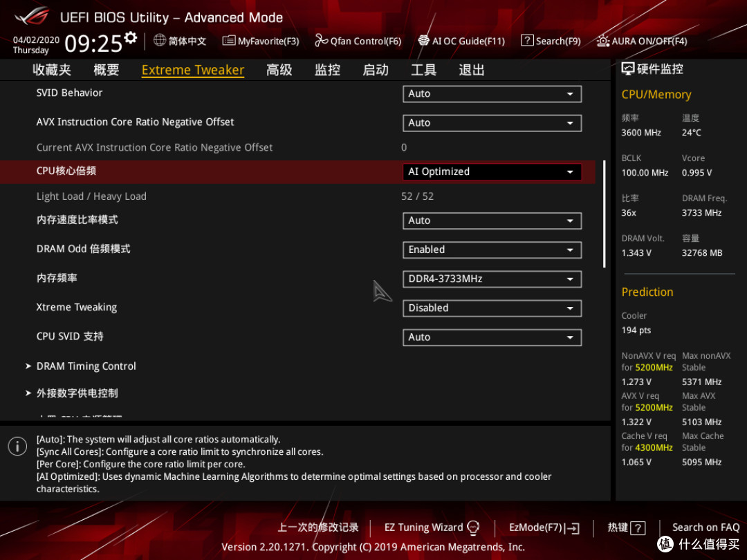
Task: Select Current AVX Instruction Core Ratio Negative Offset row
Action: click(297, 148)
